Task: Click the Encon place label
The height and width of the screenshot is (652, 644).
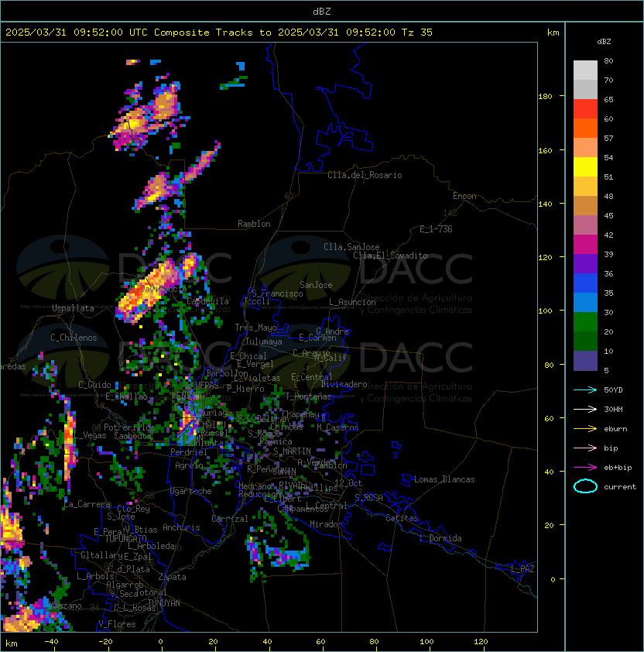Action: (x=464, y=196)
